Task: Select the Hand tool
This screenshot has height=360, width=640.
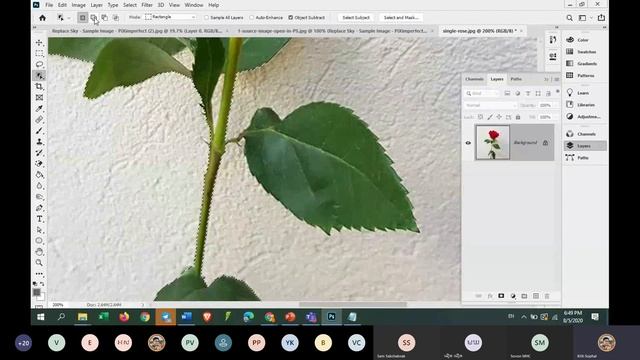Action: pos(39,252)
